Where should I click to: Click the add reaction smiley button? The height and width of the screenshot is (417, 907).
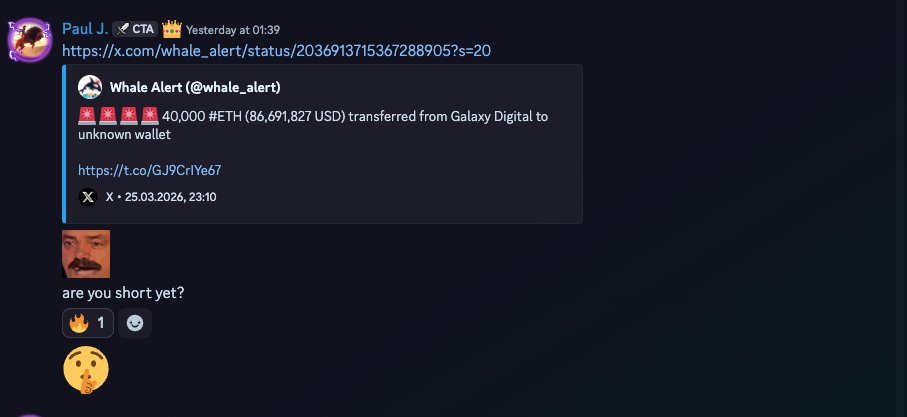(x=135, y=323)
